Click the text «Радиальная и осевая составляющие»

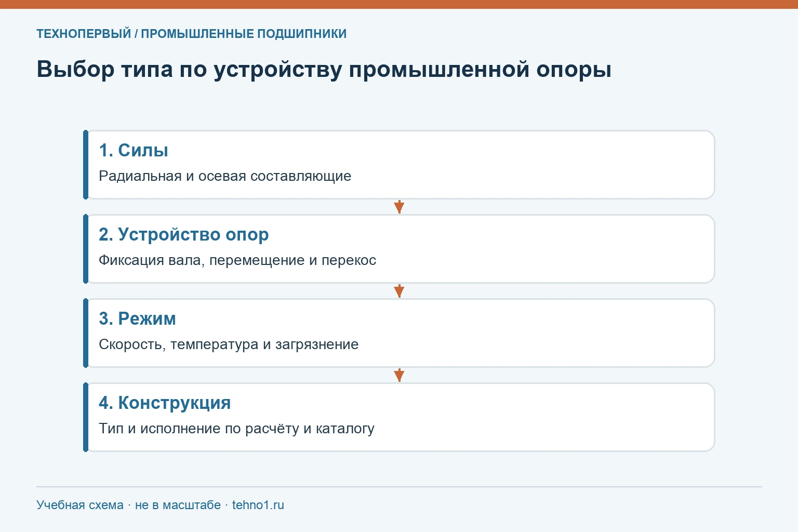coord(225,176)
